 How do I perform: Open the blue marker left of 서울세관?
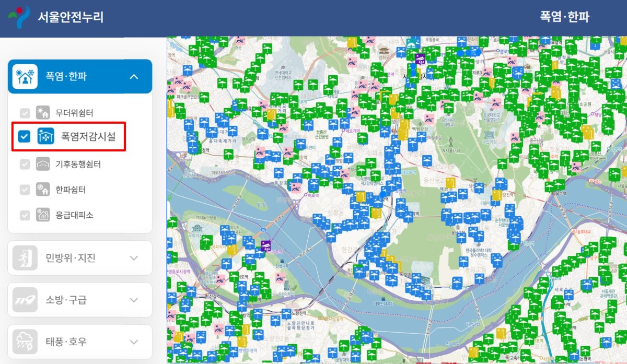[x=587, y=285]
